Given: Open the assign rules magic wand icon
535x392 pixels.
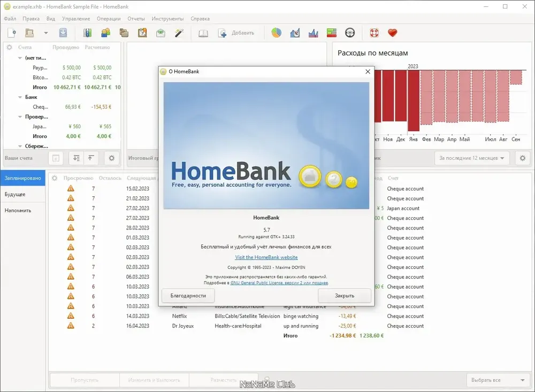Looking at the screenshot, I should 179,33.
